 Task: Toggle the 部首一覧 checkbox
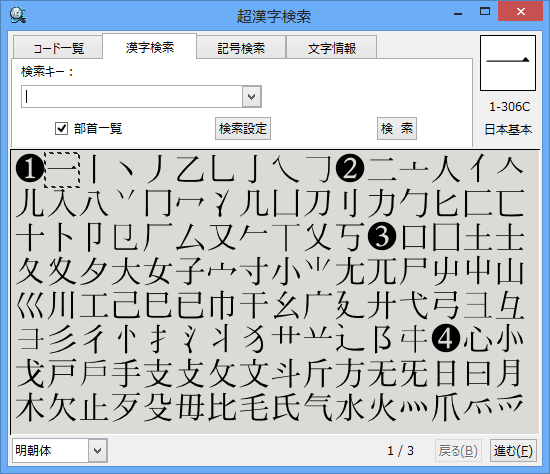tap(61, 128)
